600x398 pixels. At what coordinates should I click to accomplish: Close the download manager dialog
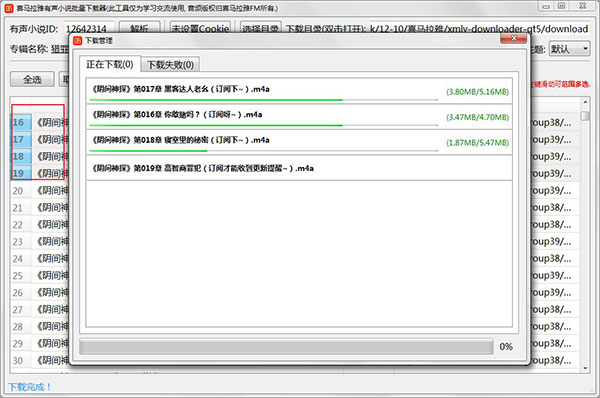[x=514, y=38]
